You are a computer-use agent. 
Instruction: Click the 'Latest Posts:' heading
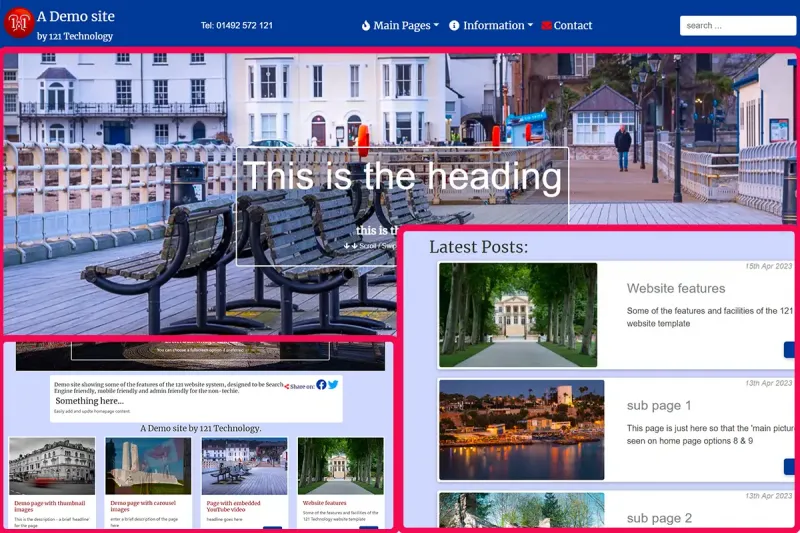[x=479, y=247]
